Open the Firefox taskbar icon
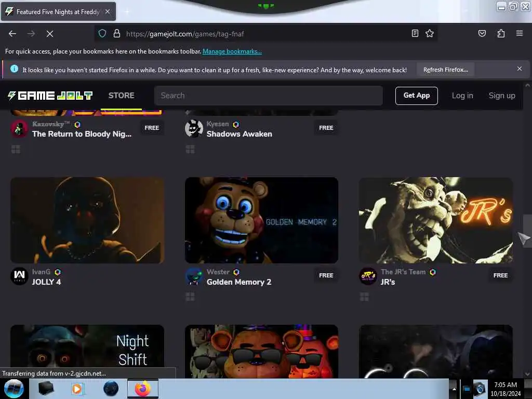This screenshot has height=399, width=532. pos(143,389)
